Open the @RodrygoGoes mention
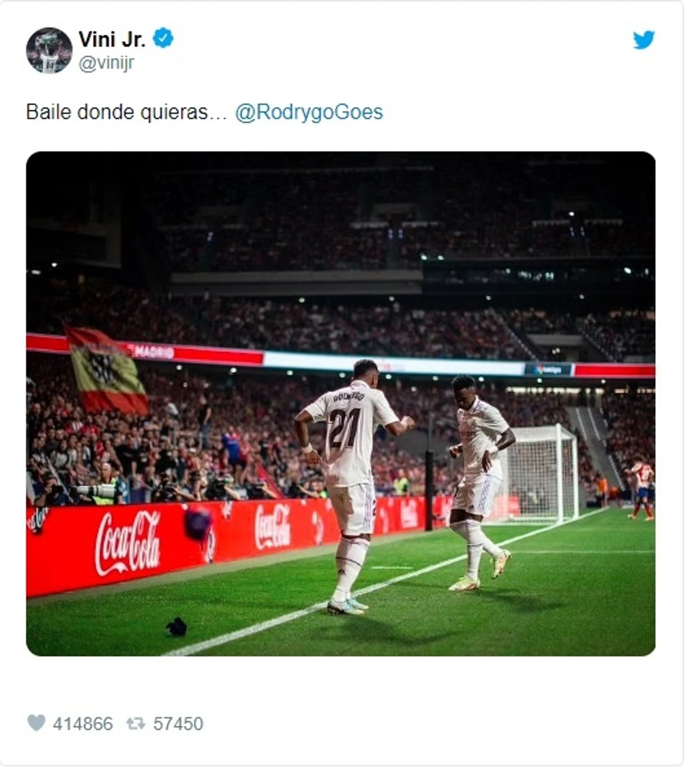 pos(309,112)
